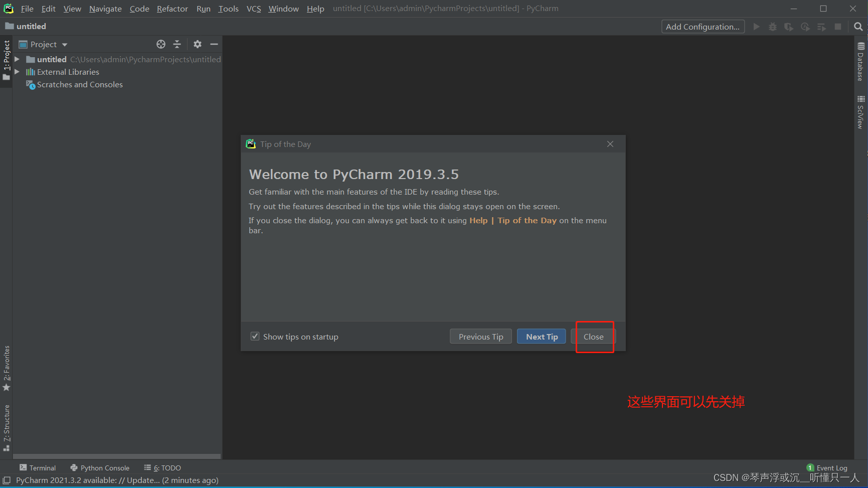The image size is (868, 488).
Task: Hide the Project panel with the minus icon
Action: pyautogui.click(x=214, y=44)
